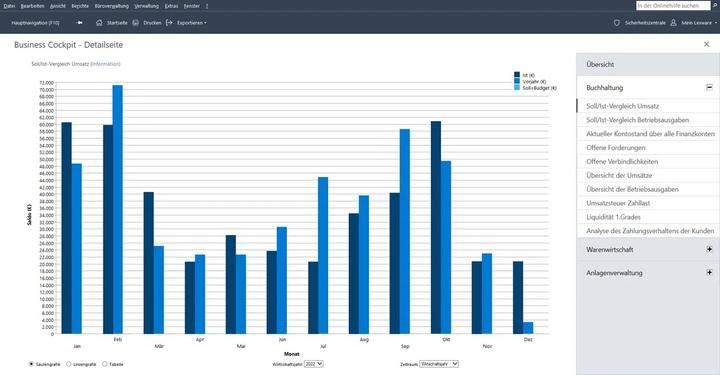Open the Berichte menu

point(80,6)
